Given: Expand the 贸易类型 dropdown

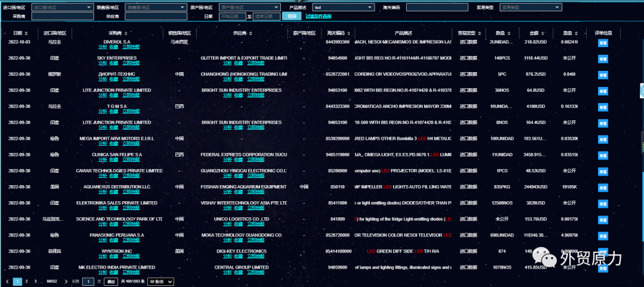Looking at the screenshot, I should pyautogui.click(x=531, y=7).
